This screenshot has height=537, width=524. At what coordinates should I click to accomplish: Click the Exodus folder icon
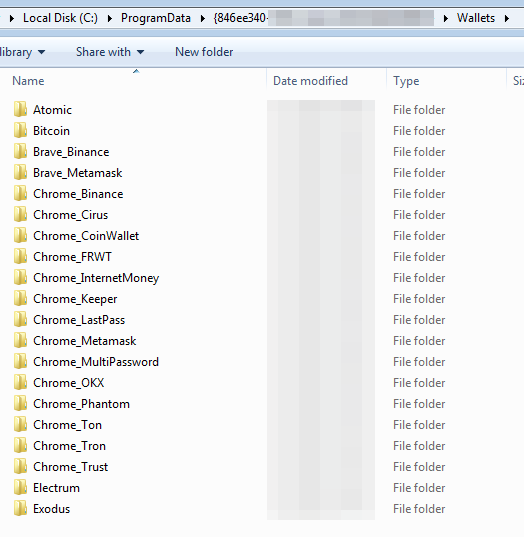click(20, 509)
